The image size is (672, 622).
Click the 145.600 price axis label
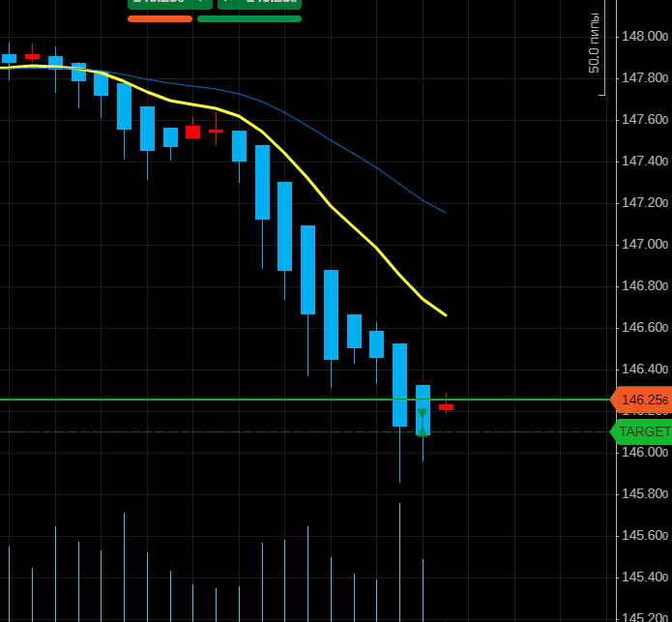[x=645, y=535]
